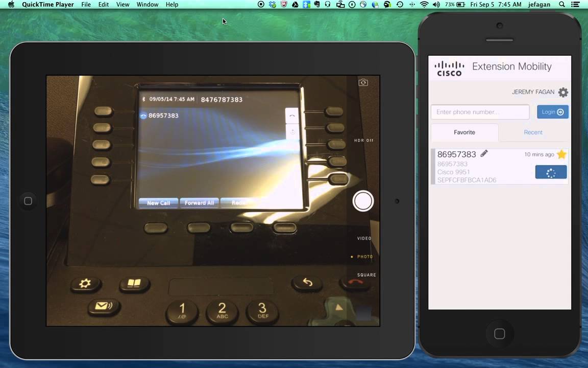Toggle HDR Off in iPad camera
Screen dimensions: 588x368
coord(363,141)
